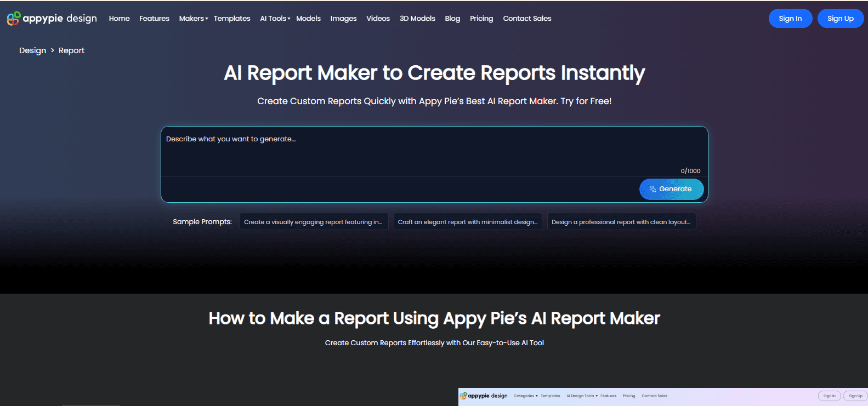
Task: Go to the Models page
Action: (308, 19)
